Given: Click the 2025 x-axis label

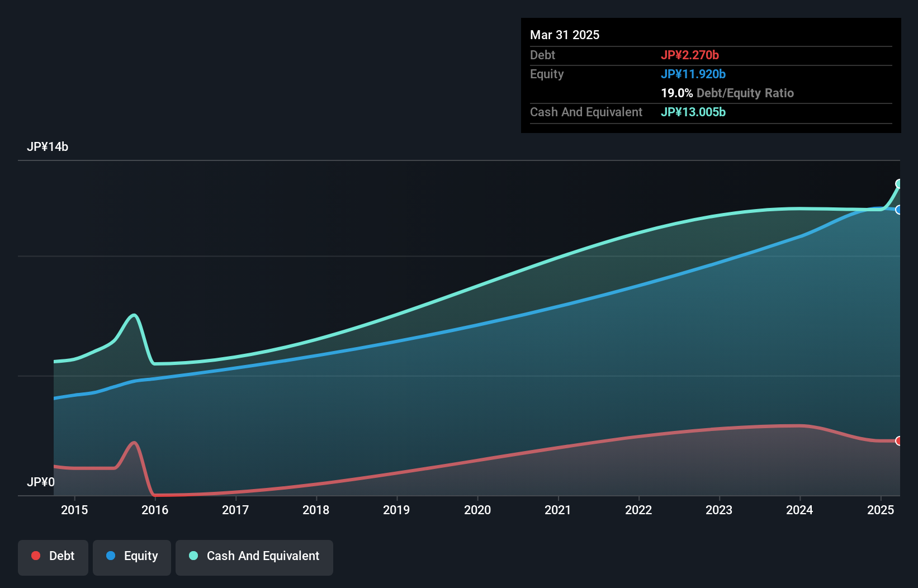Looking at the screenshot, I should [x=881, y=510].
